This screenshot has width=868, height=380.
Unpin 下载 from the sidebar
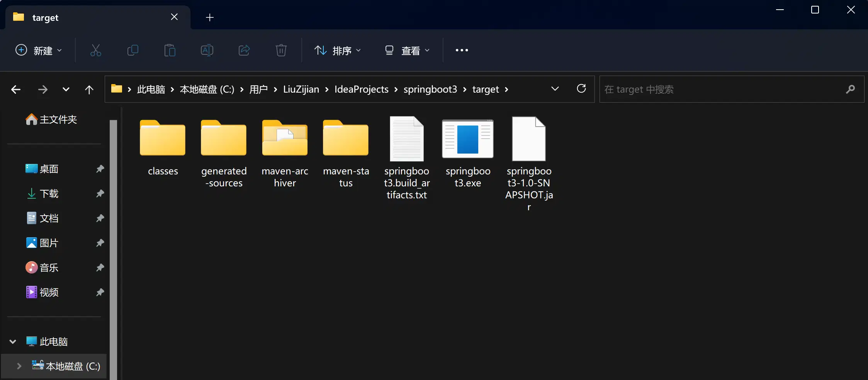(100, 193)
